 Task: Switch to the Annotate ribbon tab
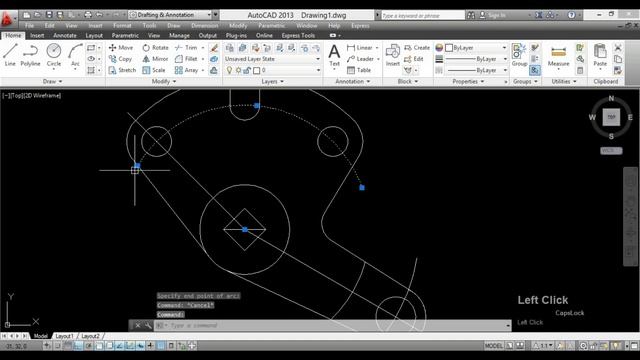[65, 36]
